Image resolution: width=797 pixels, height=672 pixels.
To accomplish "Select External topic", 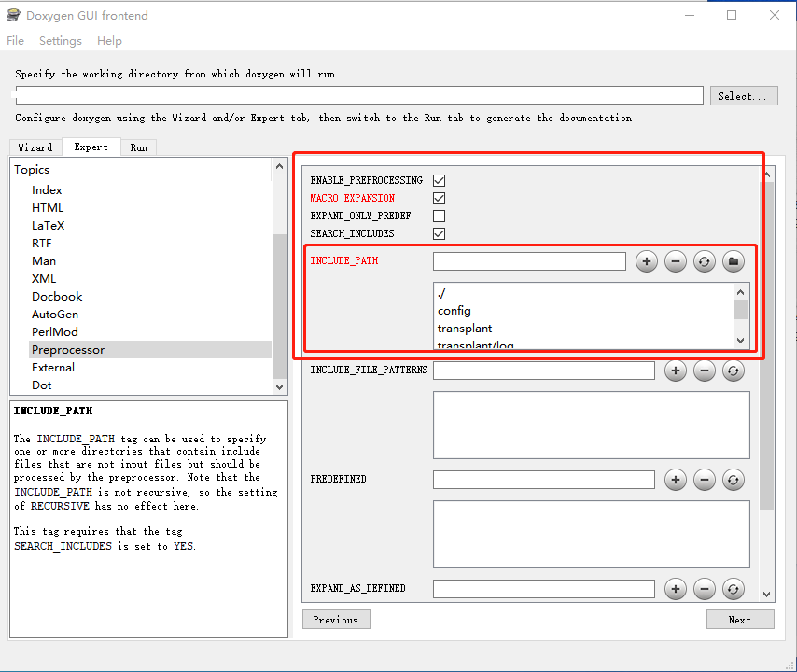I will (53, 368).
